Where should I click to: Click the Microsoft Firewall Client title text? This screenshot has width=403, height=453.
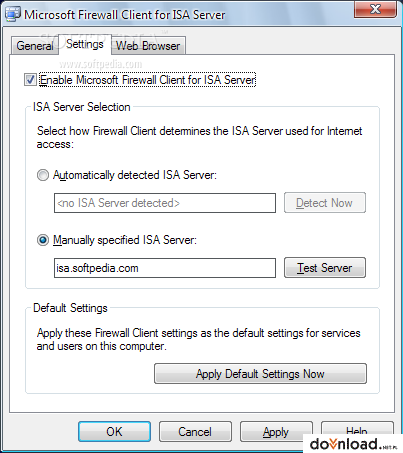pos(124,15)
